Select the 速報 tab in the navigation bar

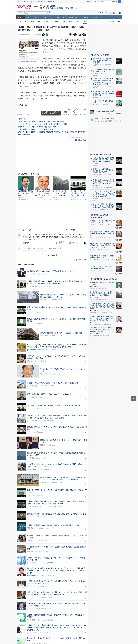point(28,17)
